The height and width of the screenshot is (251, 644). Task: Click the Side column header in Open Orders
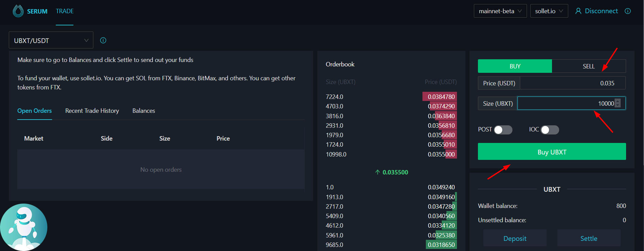pos(107,138)
